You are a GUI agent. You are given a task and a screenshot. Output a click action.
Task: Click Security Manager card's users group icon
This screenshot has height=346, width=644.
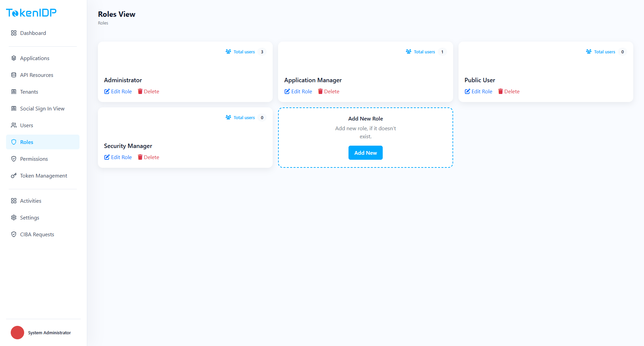[228, 117]
